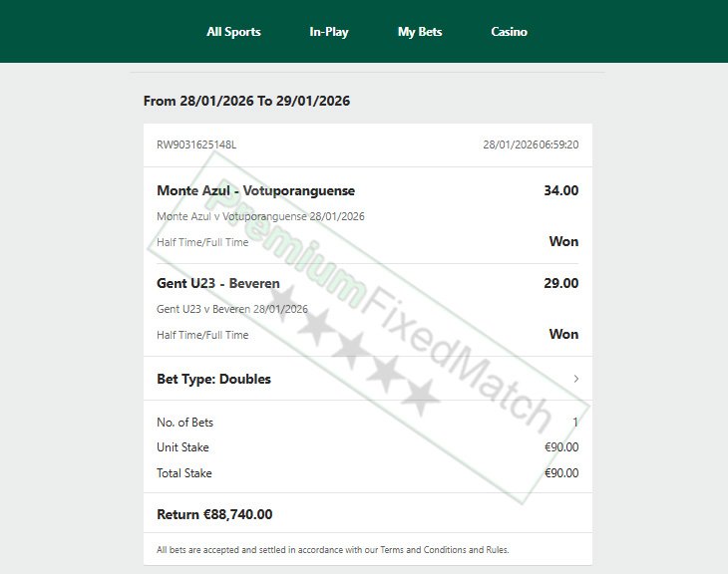Click Gent U23 - Beveren selection title

click(x=218, y=284)
